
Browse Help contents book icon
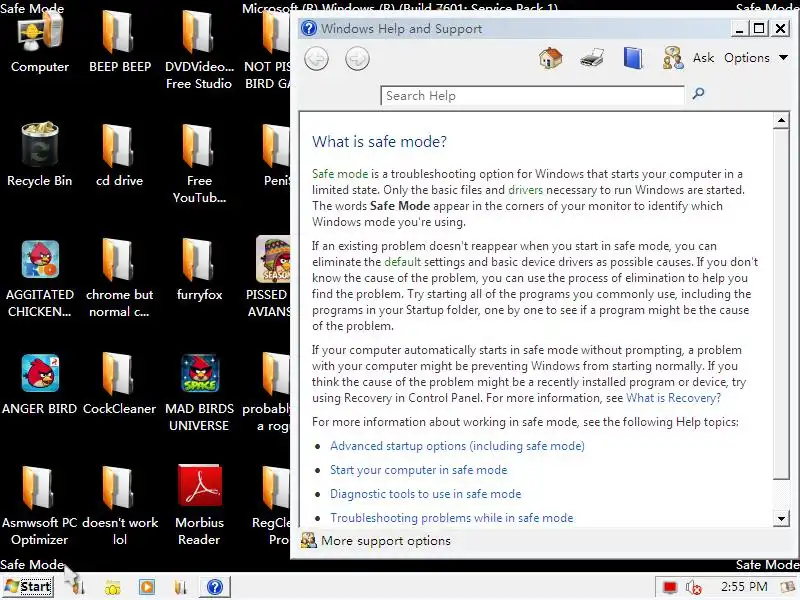pos(633,58)
